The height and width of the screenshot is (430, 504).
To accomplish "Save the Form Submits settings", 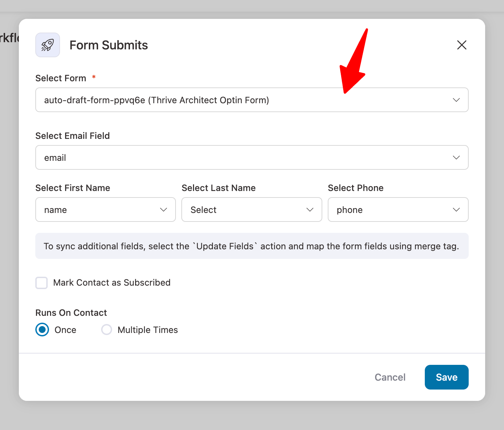I will point(446,377).
